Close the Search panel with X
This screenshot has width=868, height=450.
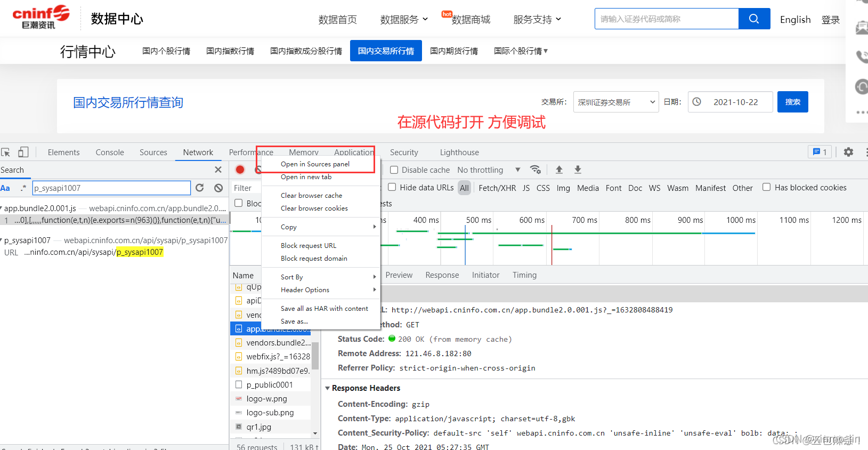[x=218, y=170]
